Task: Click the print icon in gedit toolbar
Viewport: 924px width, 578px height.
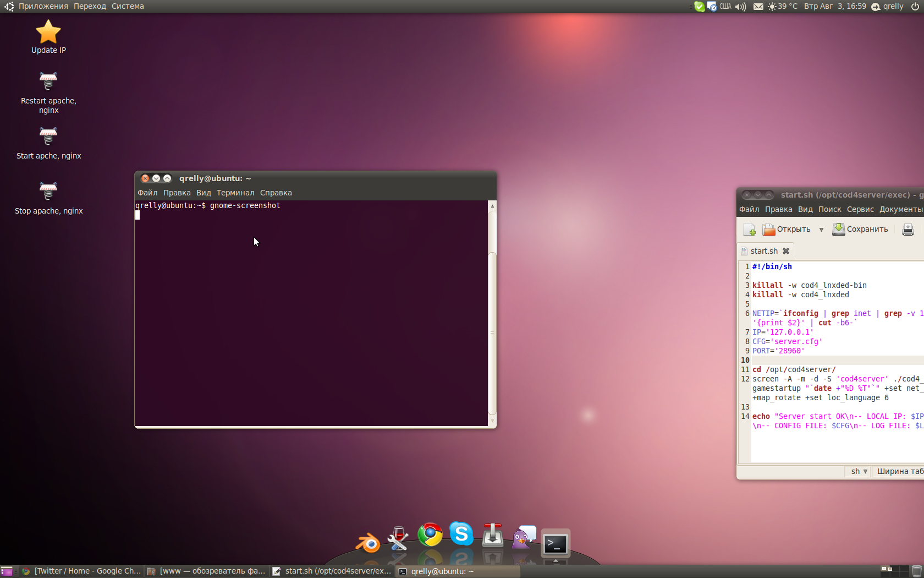Action: [908, 230]
